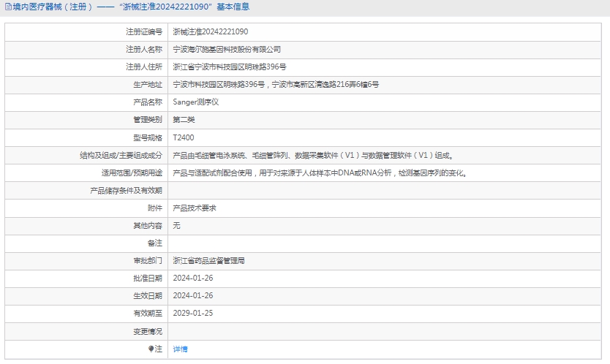Select registrant name 宁波海尔施基因科技股份有限公司
610x364 pixels.
click(227, 50)
